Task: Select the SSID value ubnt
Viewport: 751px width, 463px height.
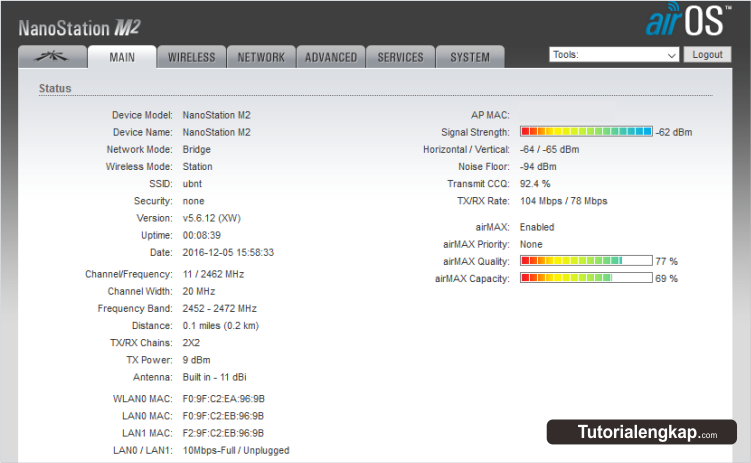Action: tap(192, 184)
